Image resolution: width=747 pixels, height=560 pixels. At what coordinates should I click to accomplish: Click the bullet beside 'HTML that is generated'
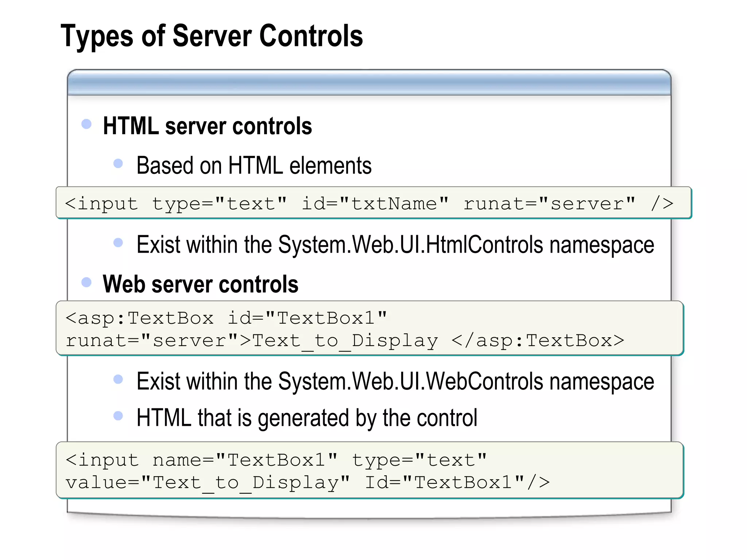118,415
